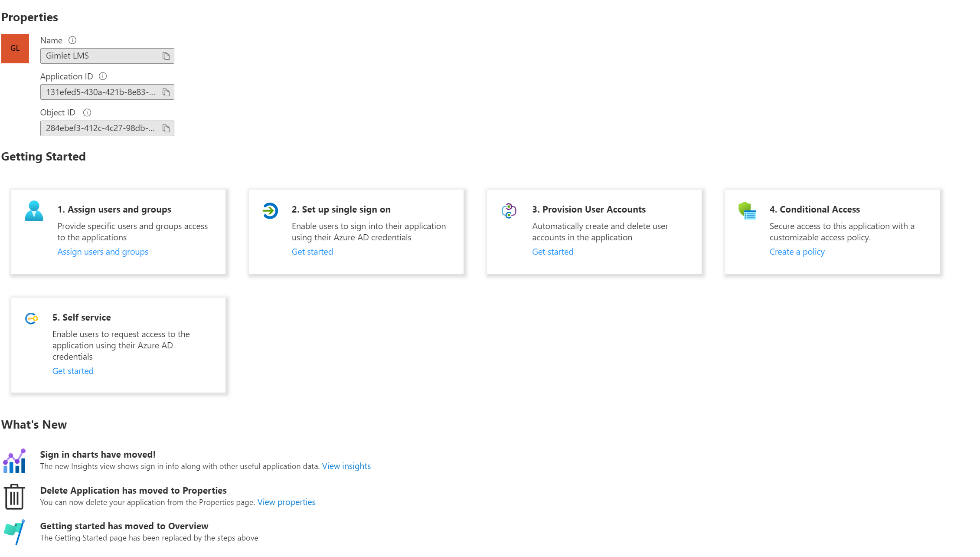Copy the Name field value
The image size is (980, 557).
click(166, 56)
